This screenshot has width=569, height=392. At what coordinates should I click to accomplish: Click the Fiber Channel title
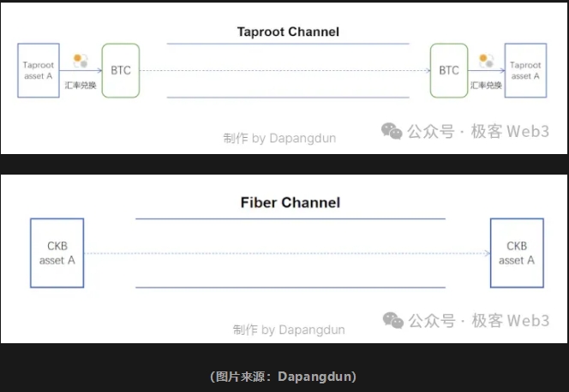pyautogui.click(x=290, y=203)
